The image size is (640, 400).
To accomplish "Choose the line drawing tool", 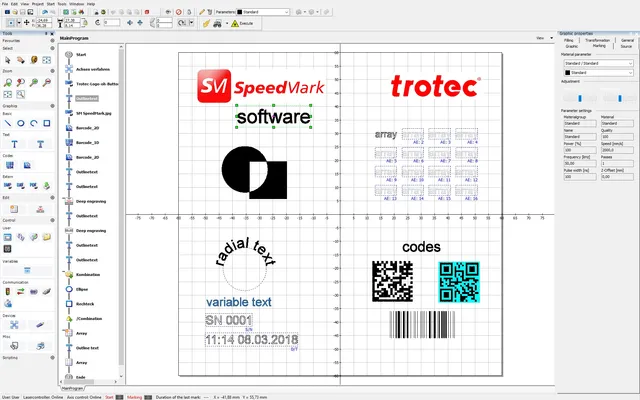I will 8,123.
